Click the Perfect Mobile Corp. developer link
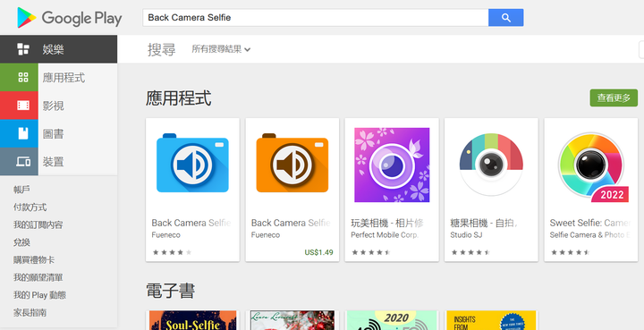Image resolution: width=644 pixels, height=330 pixels. tap(385, 235)
